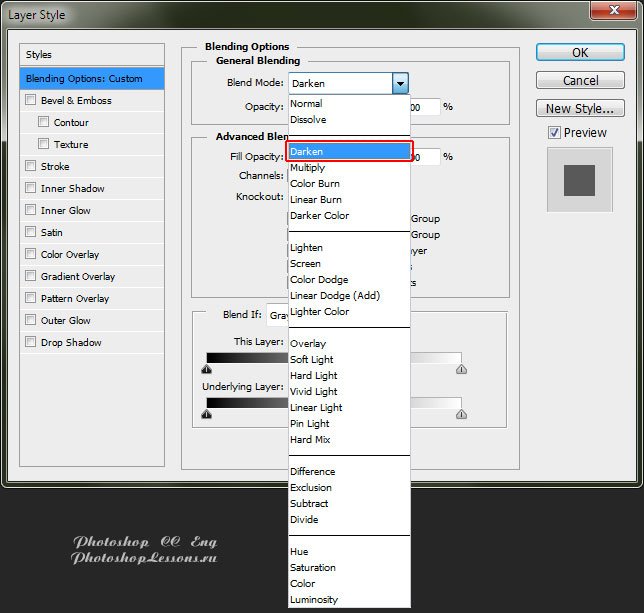Viewport: 644px width, 613px height.
Task: Click the Cancel button
Action: [580, 80]
